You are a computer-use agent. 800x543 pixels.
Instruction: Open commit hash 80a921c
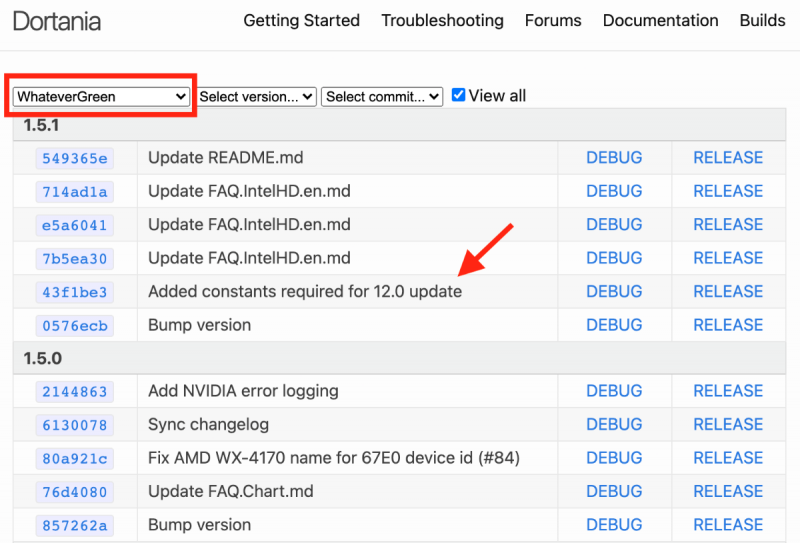tap(74, 458)
